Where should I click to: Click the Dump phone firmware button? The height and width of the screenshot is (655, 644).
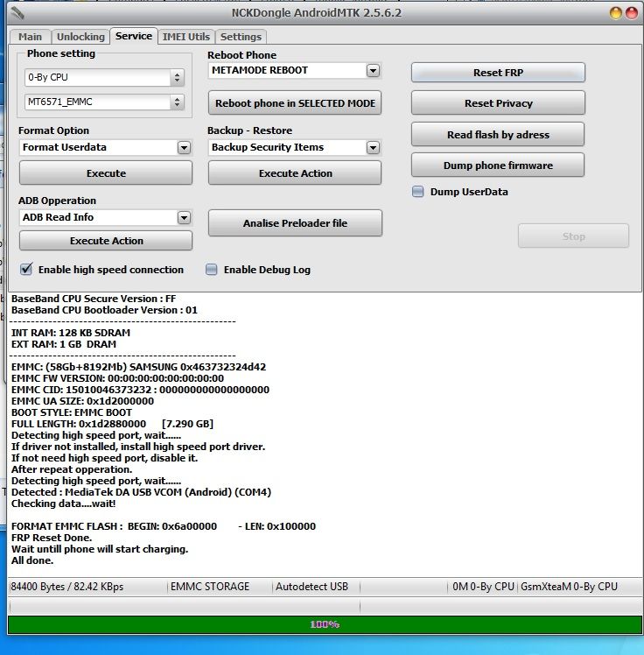[498, 166]
